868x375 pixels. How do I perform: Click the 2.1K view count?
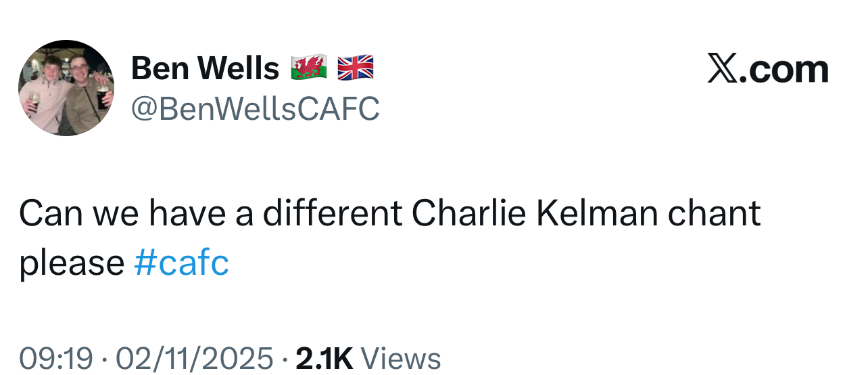click(324, 358)
